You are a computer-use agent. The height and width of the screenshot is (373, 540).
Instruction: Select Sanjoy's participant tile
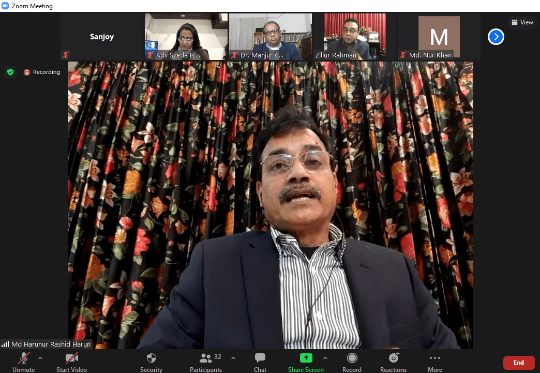click(102, 37)
